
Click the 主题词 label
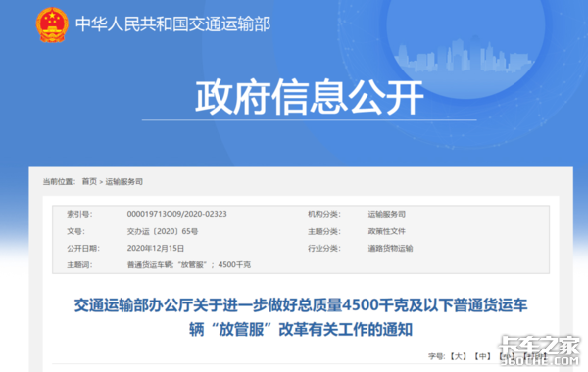(79, 265)
